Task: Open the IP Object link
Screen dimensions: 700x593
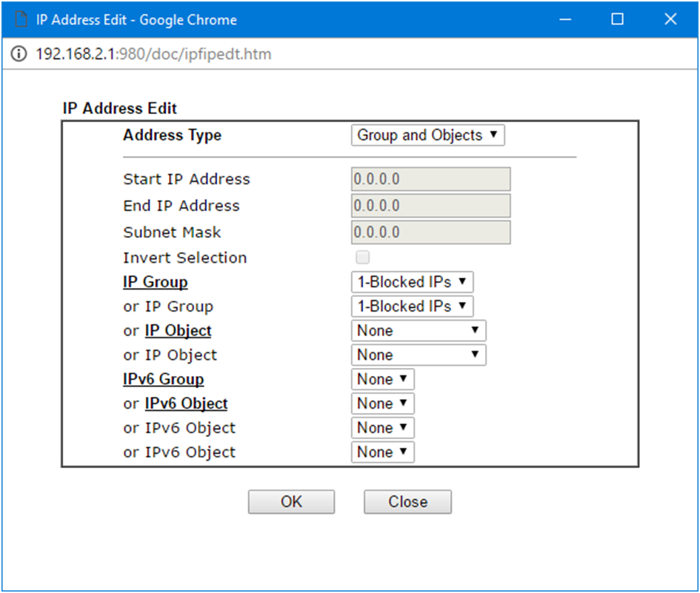Action: point(178,331)
